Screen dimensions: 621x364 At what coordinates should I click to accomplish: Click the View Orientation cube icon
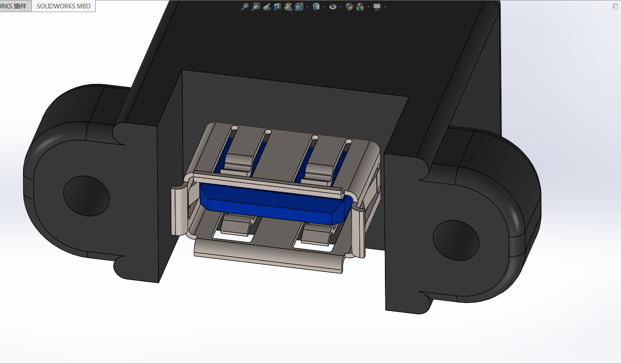(299, 7)
